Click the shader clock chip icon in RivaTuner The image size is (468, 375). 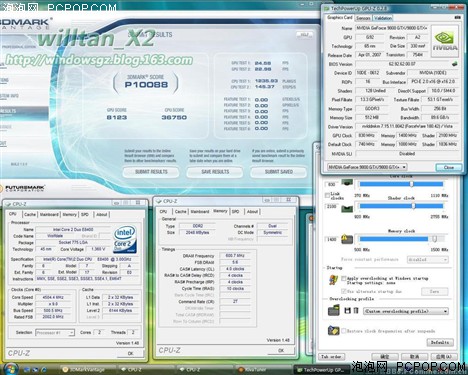click(347, 208)
